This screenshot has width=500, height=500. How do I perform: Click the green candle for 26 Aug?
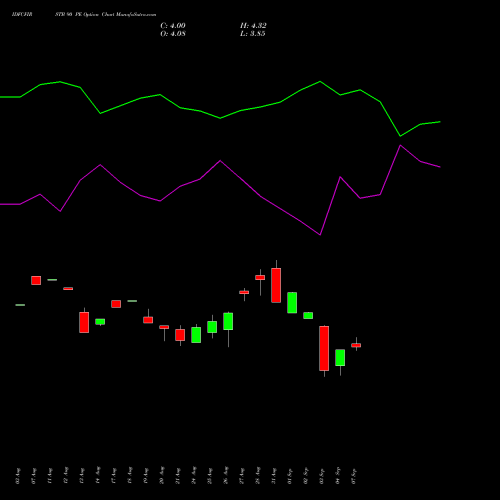[x=228, y=321]
